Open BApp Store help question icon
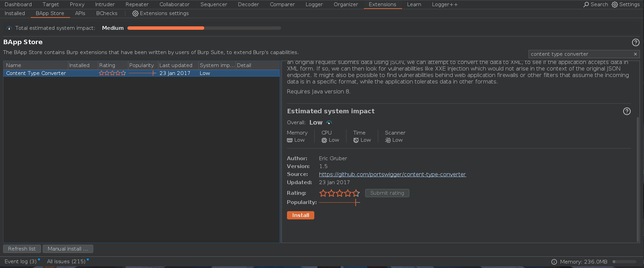This screenshot has height=268, width=644. [x=635, y=42]
